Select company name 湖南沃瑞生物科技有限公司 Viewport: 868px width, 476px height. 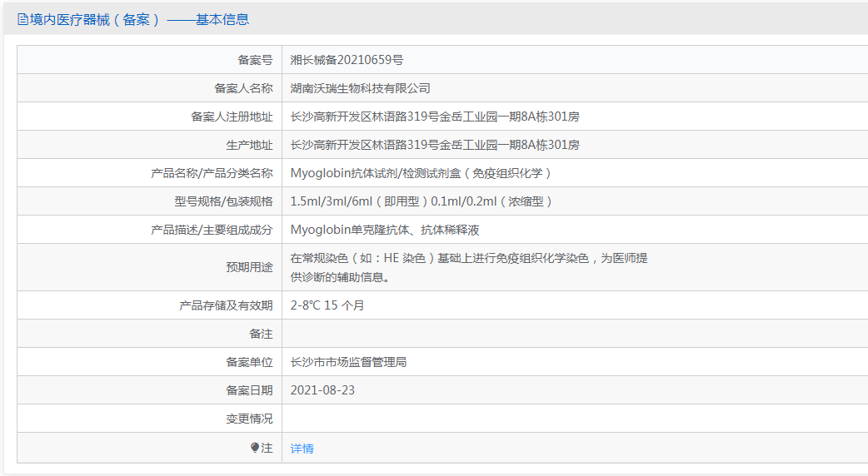tap(361, 88)
